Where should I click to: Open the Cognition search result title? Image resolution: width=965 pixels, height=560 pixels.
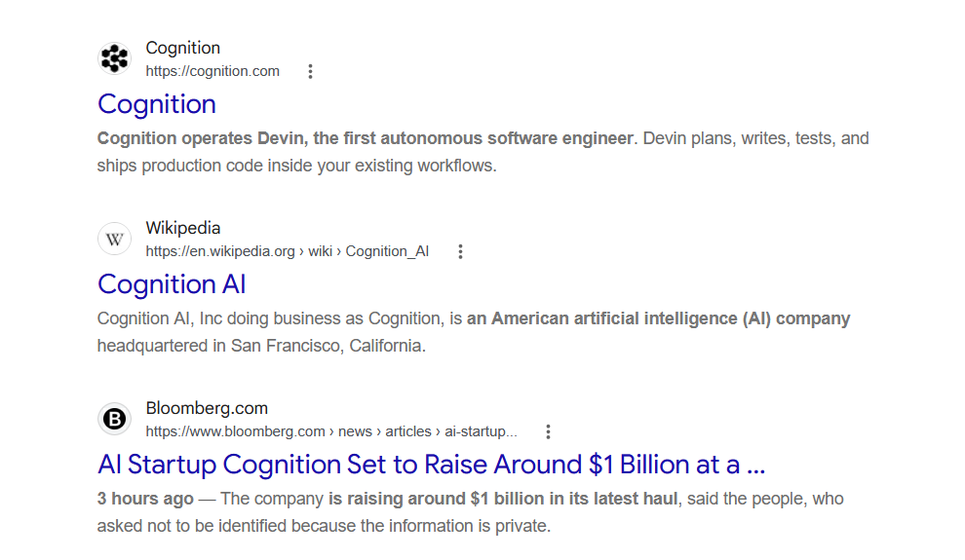click(x=157, y=104)
